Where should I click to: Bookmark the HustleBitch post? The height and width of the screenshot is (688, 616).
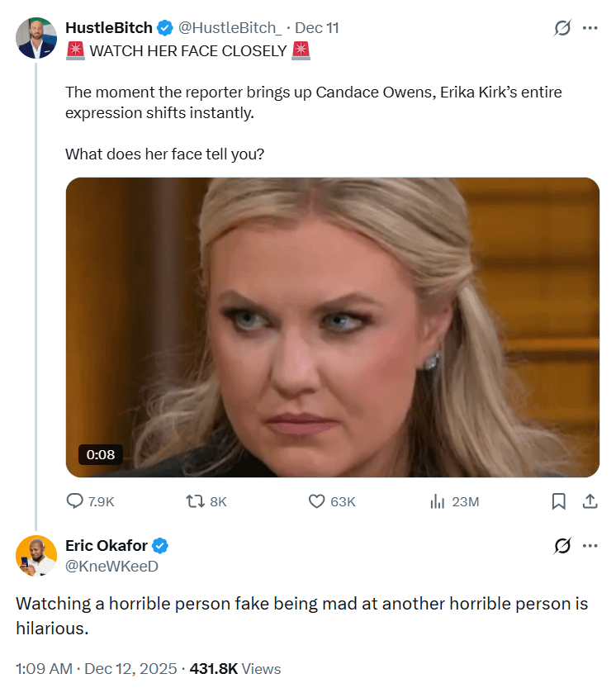[559, 501]
